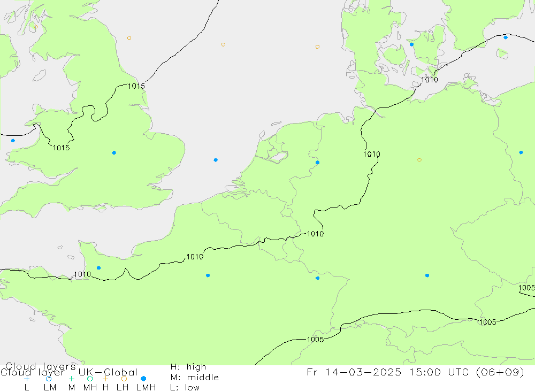The height and width of the screenshot is (392, 535).
Task: Select the blue dot over southern Germany
Action: [x=427, y=275]
